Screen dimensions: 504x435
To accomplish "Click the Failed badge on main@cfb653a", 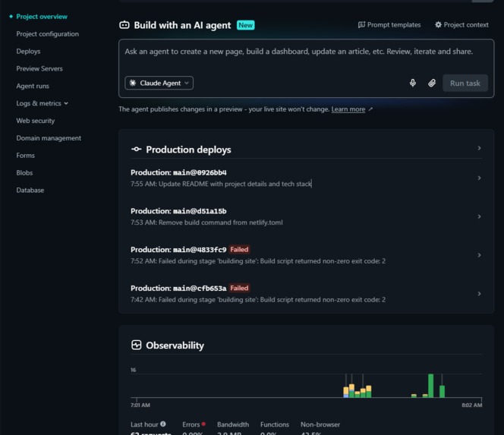I will coord(239,288).
